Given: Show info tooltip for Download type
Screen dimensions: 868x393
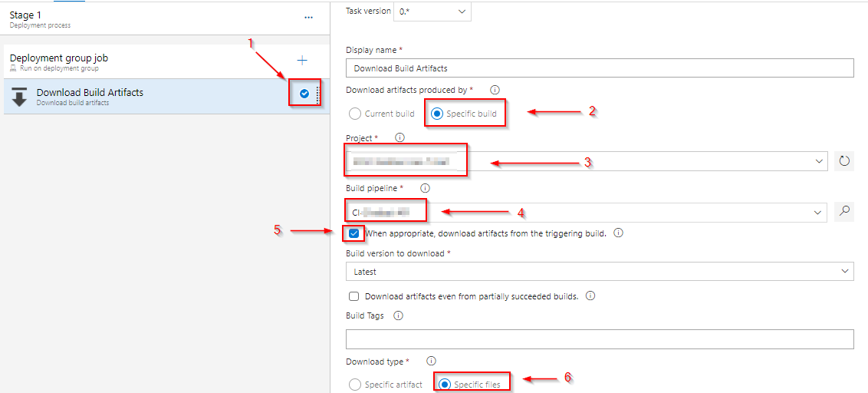Looking at the screenshot, I should coord(431,361).
